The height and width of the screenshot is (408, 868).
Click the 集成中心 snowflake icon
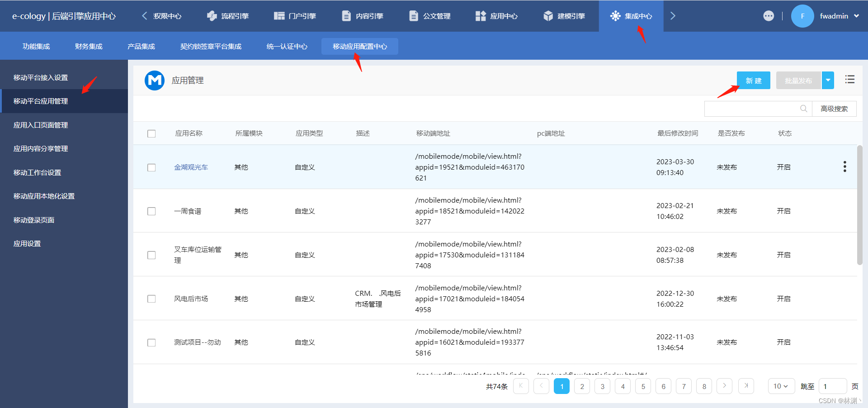click(x=615, y=16)
